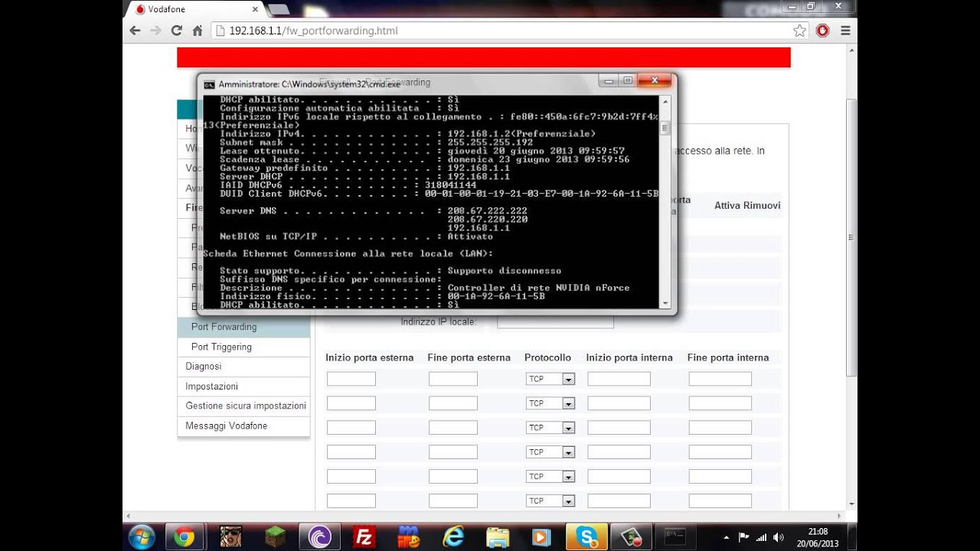The height and width of the screenshot is (551, 980).
Task: Open network signal tray icon
Action: coord(761,536)
